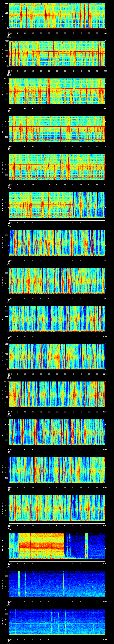Select the spectrogram panel starting at 16:07:00
Screen dimensions: 114x644
[57, 243]
